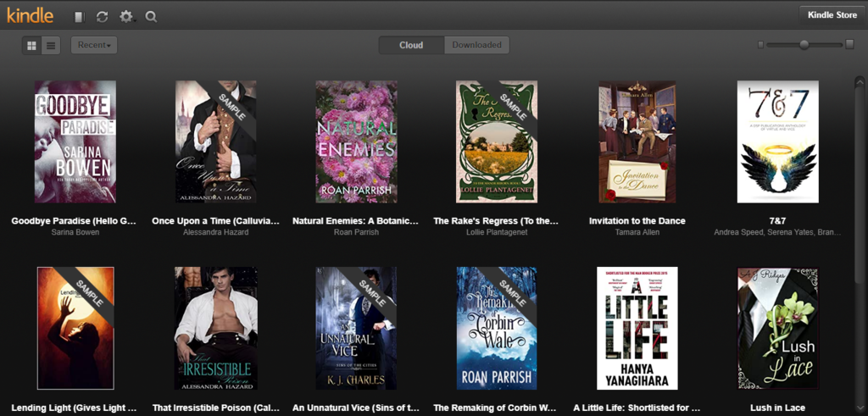The width and height of the screenshot is (868, 416).
Task: Adjust the cover size slider handle
Action: click(x=804, y=45)
